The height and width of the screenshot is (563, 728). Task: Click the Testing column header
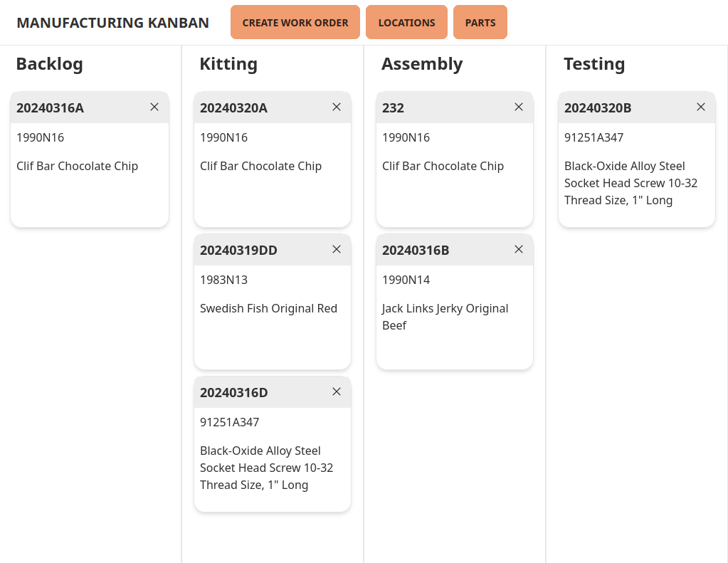pos(594,63)
